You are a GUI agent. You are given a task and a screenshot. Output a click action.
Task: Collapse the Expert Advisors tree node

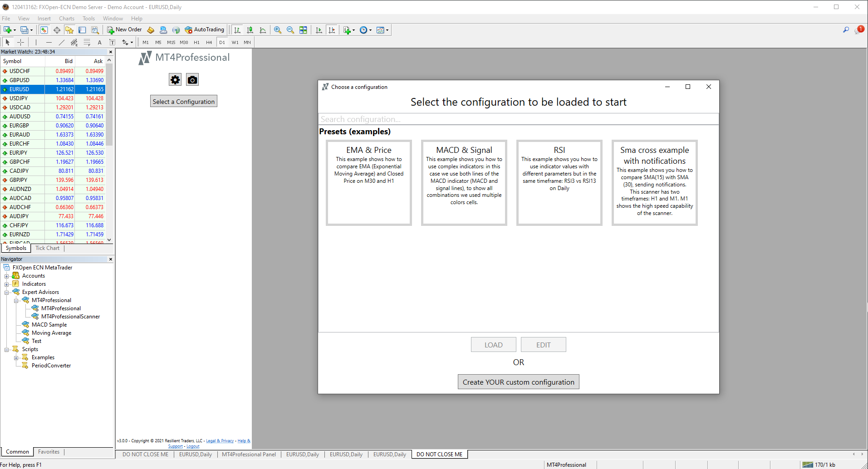pyautogui.click(x=7, y=292)
